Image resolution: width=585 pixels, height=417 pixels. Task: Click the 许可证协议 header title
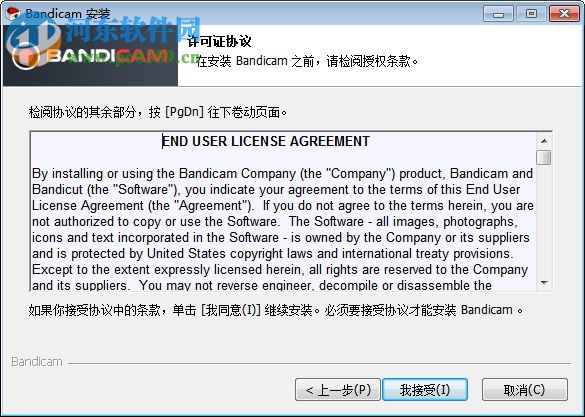219,42
